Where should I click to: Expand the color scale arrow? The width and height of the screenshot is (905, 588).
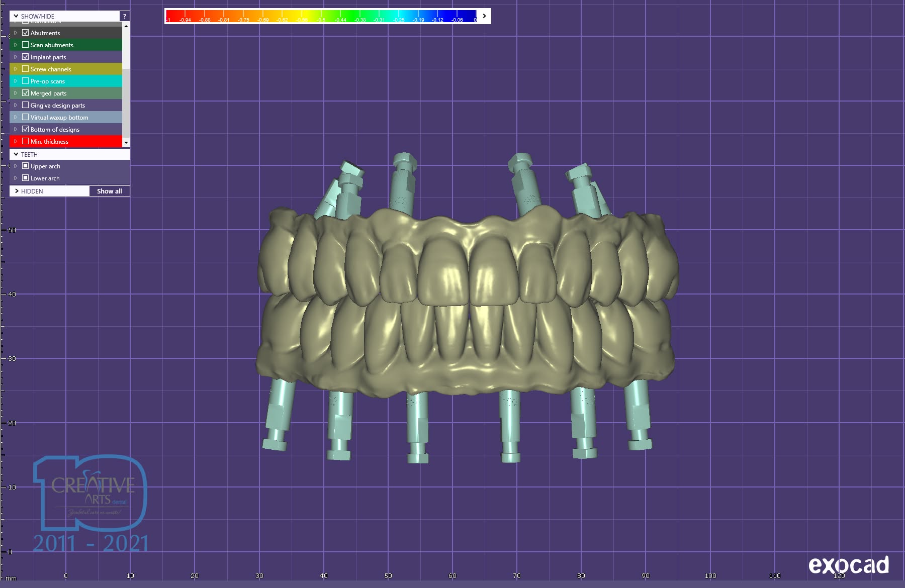(x=484, y=16)
